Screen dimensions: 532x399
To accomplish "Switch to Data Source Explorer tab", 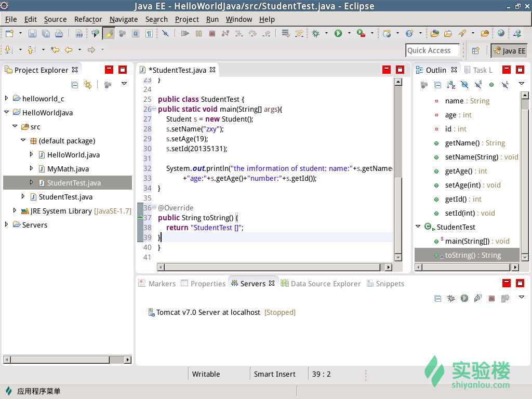I will 321,283.
